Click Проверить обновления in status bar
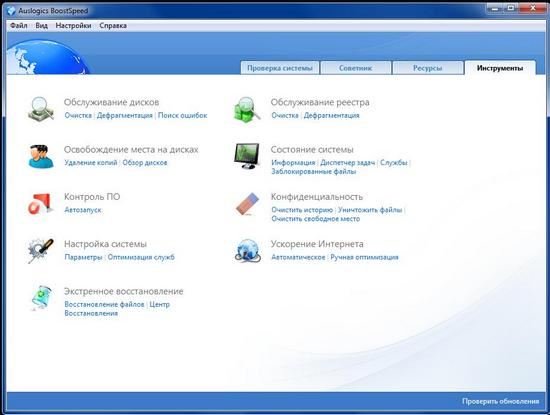This screenshot has height=415, width=550. pyautogui.click(x=500, y=401)
